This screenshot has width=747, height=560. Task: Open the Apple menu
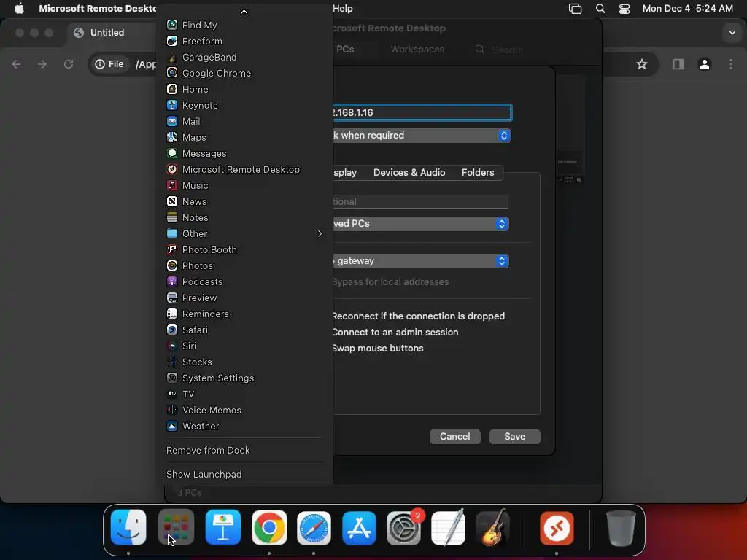19,8
